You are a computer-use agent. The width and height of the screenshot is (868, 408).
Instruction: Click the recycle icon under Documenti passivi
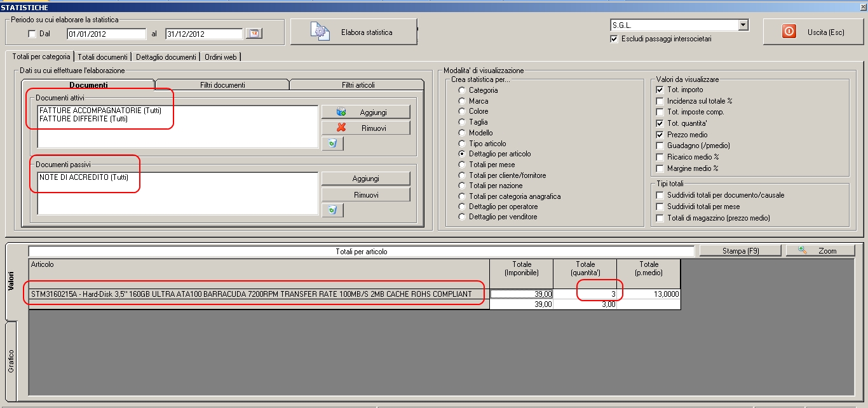pyautogui.click(x=332, y=210)
